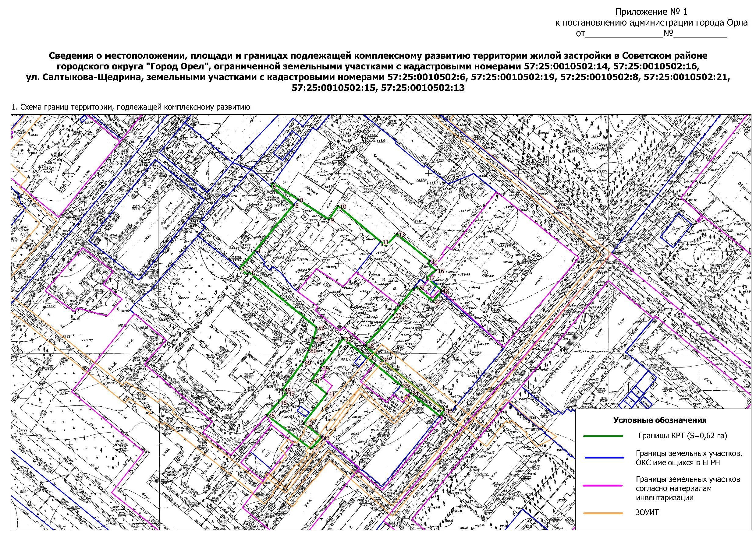756x534 pixels.
Task: Click boundary point number 41
Action: point(331,394)
